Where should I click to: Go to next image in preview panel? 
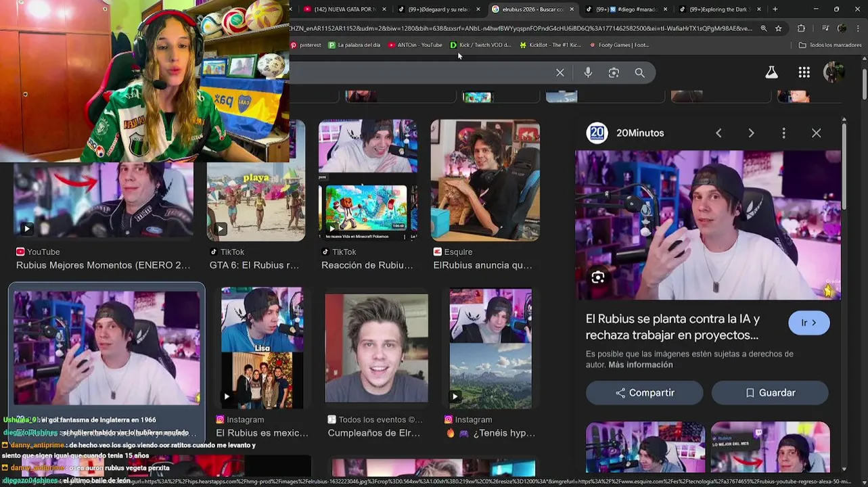point(751,133)
